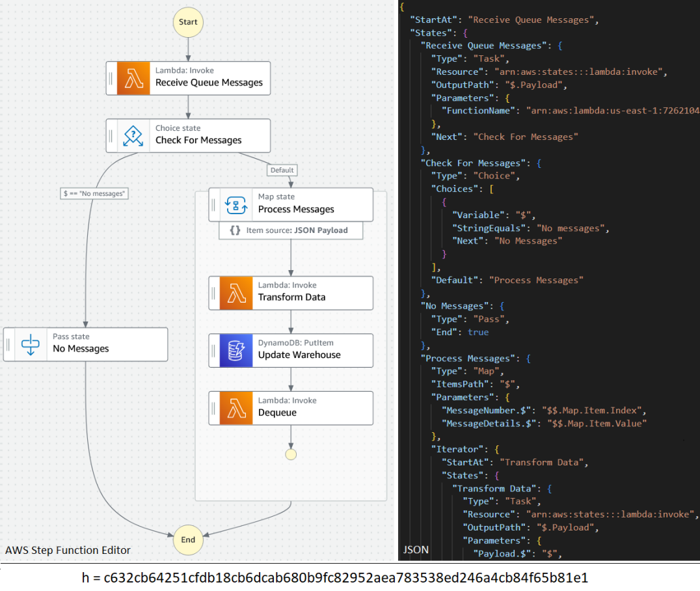Grab the drag handle on Receive Queue Messages
This screenshot has width=700, height=591.
[x=111, y=78]
